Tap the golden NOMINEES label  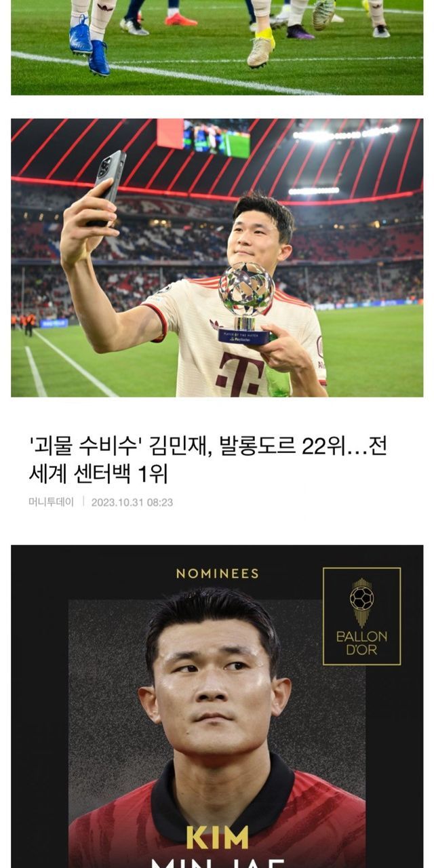click(217, 574)
